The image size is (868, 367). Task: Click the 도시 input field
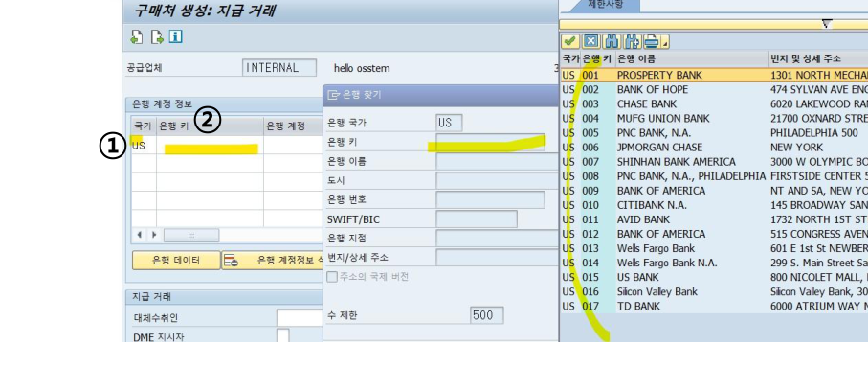click(497, 180)
